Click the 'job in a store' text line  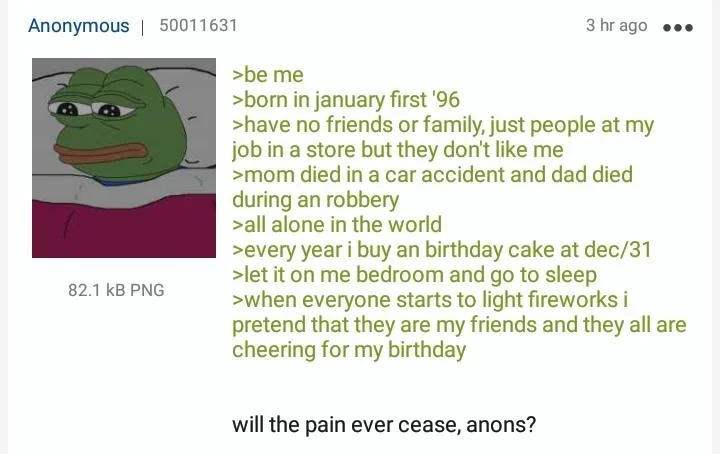[x=398, y=150]
